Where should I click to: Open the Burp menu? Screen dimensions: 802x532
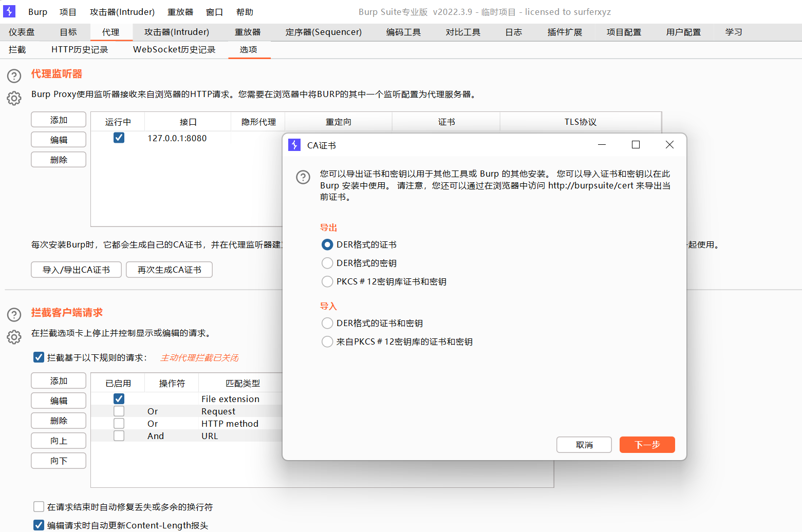pyautogui.click(x=38, y=12)
